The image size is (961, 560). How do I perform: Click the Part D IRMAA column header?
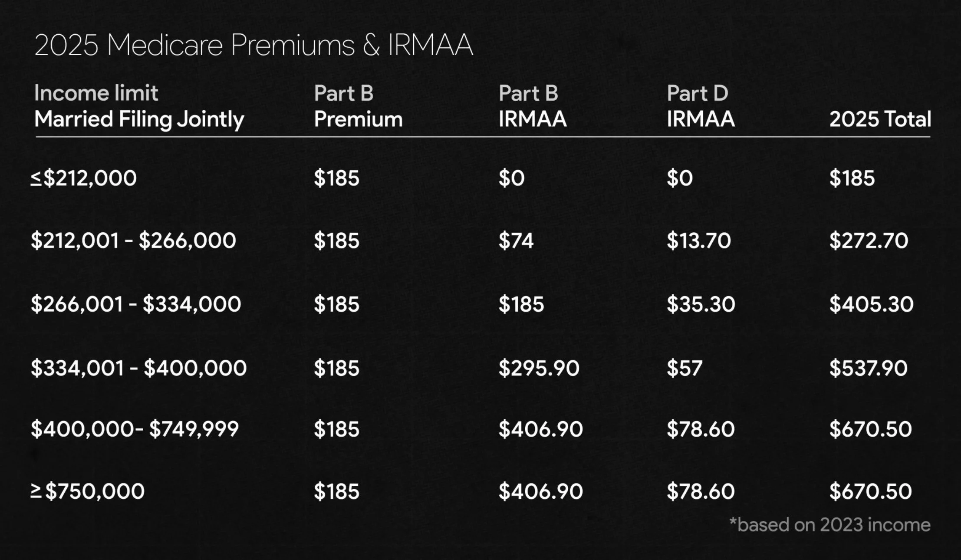pyautogui.click(x=701, y=106)
